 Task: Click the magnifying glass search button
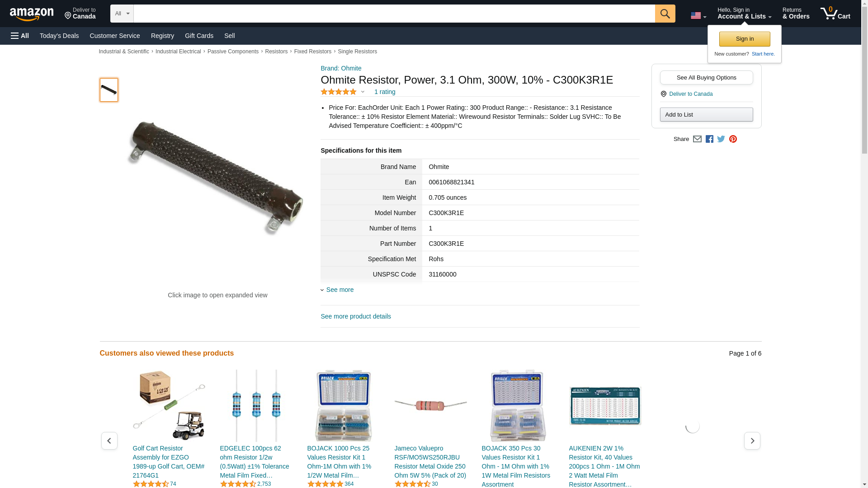point(665,14)
